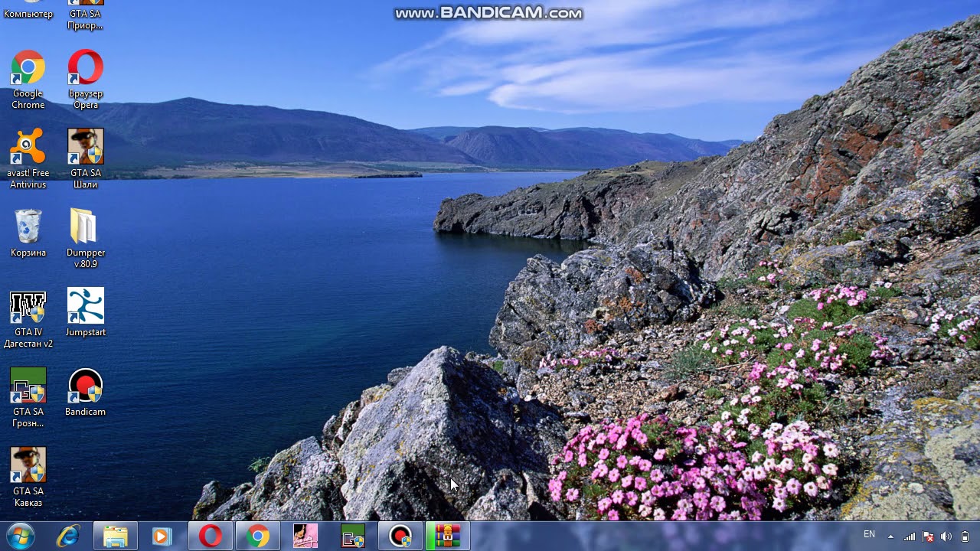
Task: Open the Корзина recycle bin
Action: pos(28,233)
